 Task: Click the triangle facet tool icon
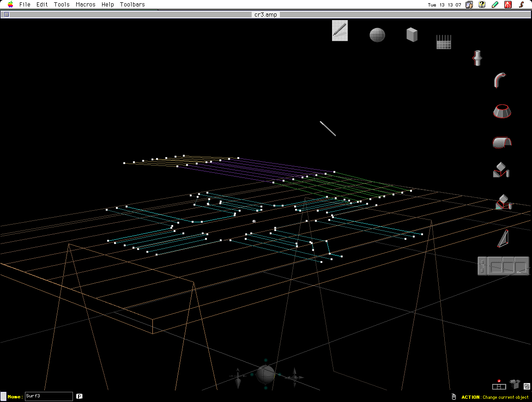503,239
